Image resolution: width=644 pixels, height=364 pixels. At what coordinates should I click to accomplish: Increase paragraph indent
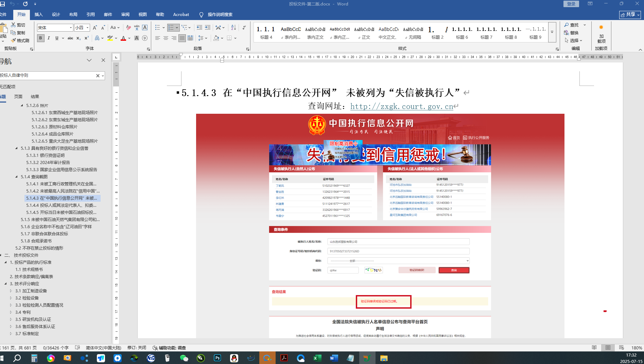(x=208, y=28)
